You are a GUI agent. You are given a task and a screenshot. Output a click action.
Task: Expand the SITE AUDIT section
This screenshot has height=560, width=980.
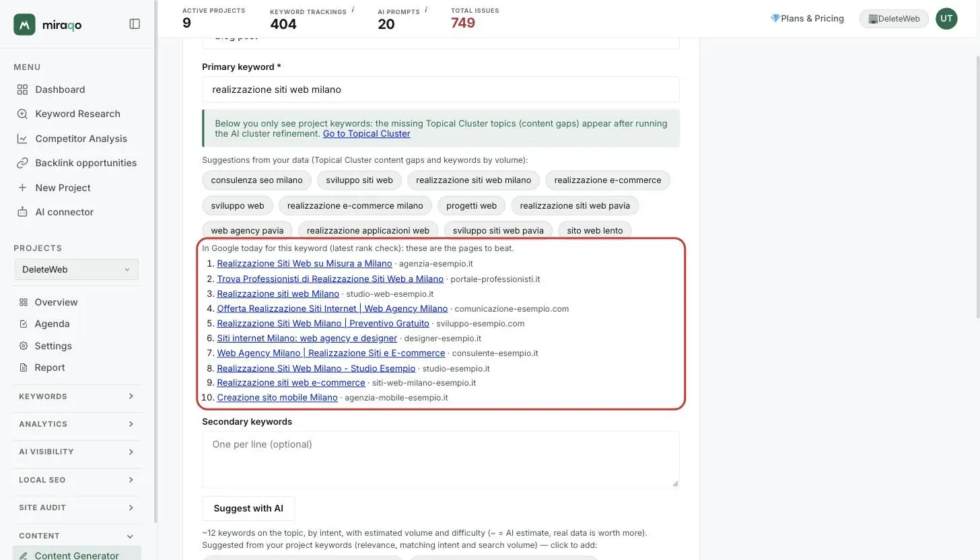point(77,508)
